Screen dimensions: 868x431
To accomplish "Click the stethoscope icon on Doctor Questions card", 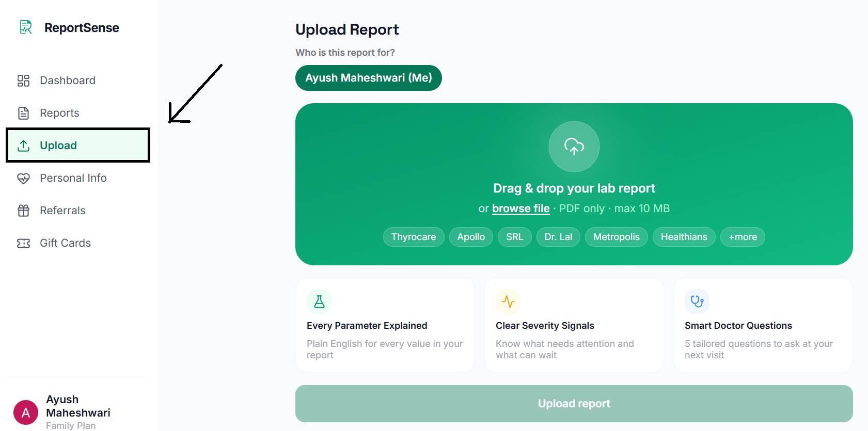I will click(x=697, y=301).
